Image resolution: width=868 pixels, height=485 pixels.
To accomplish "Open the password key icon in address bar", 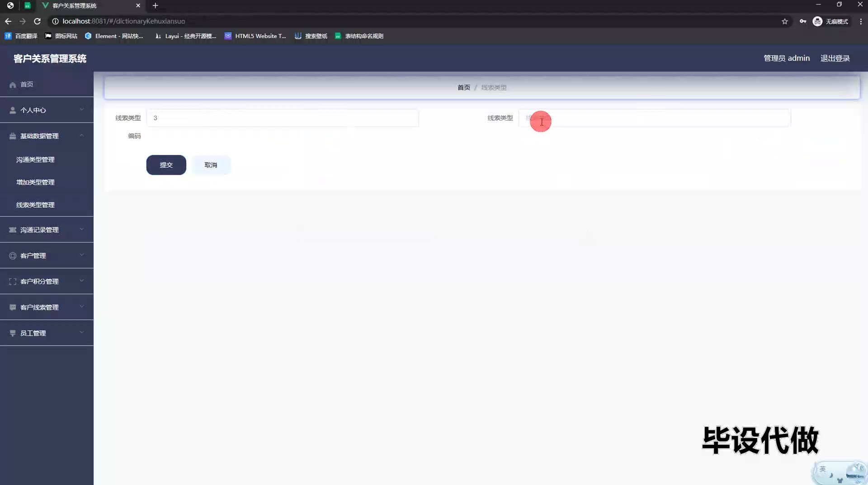I will point(803,21).
